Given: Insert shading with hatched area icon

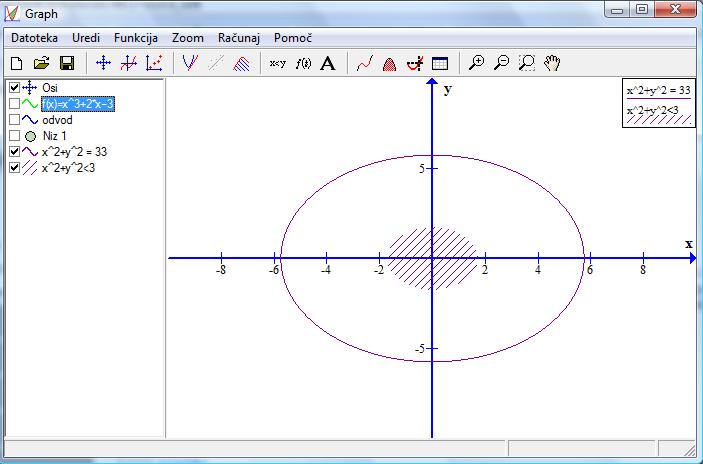Looking at the screenshot, I should point(241,63).
